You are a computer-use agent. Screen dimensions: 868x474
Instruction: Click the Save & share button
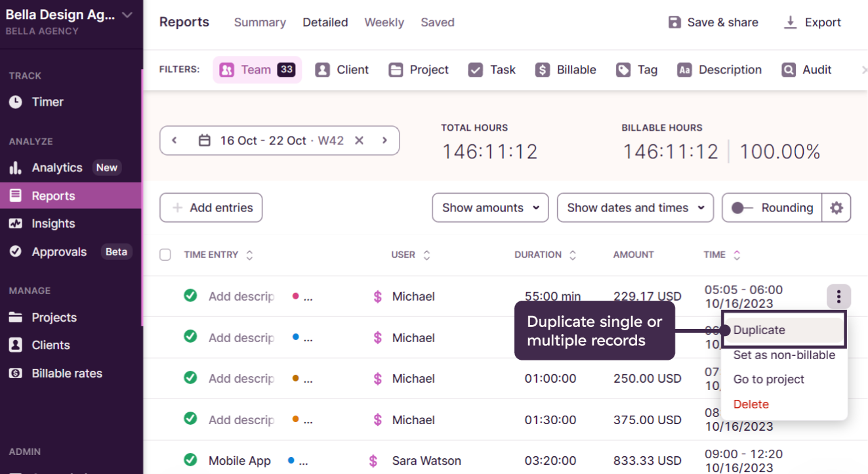pyautogui.click(x=713, y=22)
